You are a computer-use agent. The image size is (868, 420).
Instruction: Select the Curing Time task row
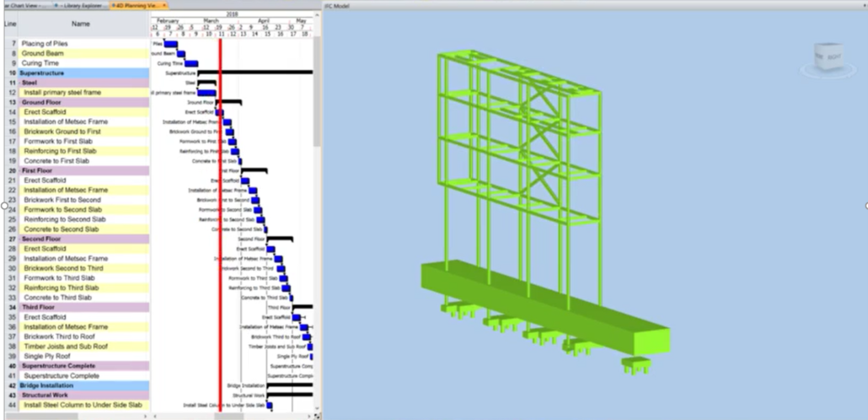(44, 63)
